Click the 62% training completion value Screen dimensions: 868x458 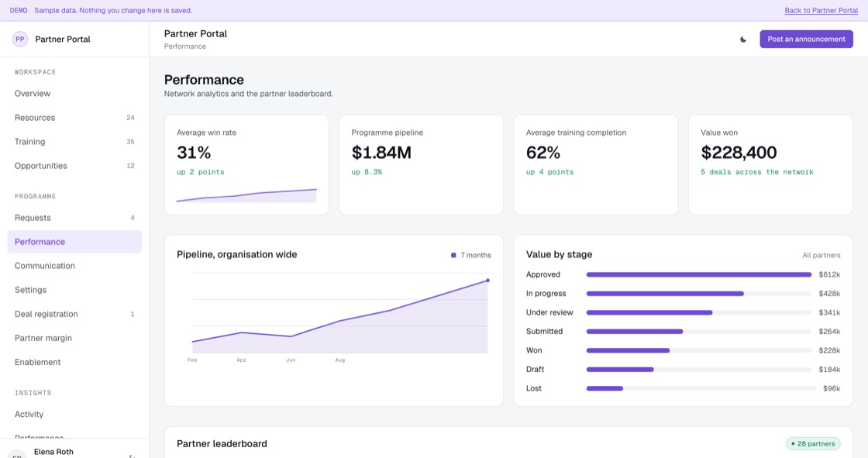(x=543, y=153)
